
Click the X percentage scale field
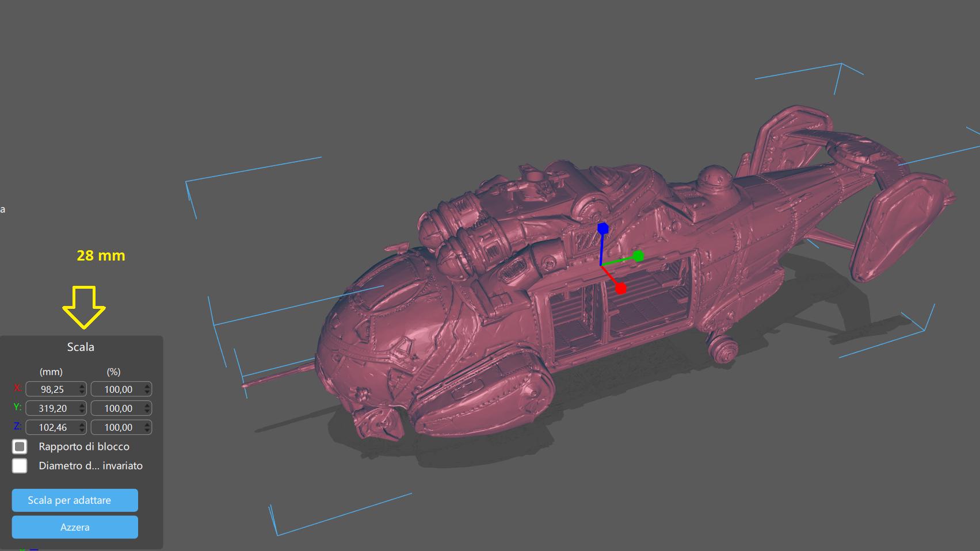click(117, 389)
